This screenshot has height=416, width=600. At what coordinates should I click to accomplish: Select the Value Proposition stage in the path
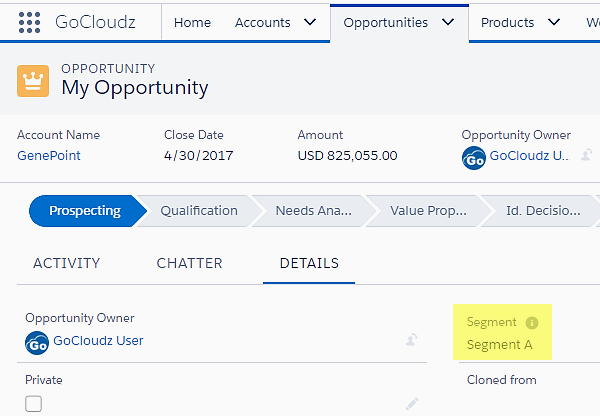[x=429, y=211]
